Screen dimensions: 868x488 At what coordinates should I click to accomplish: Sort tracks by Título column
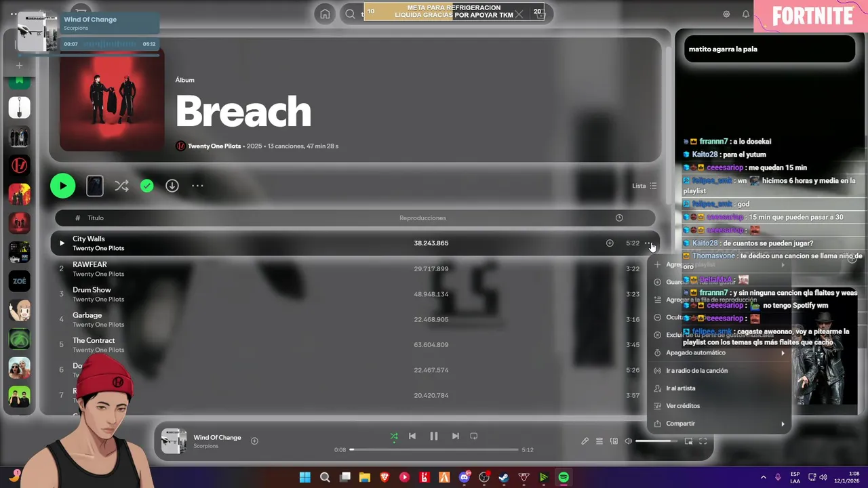[x=96, y=218]
